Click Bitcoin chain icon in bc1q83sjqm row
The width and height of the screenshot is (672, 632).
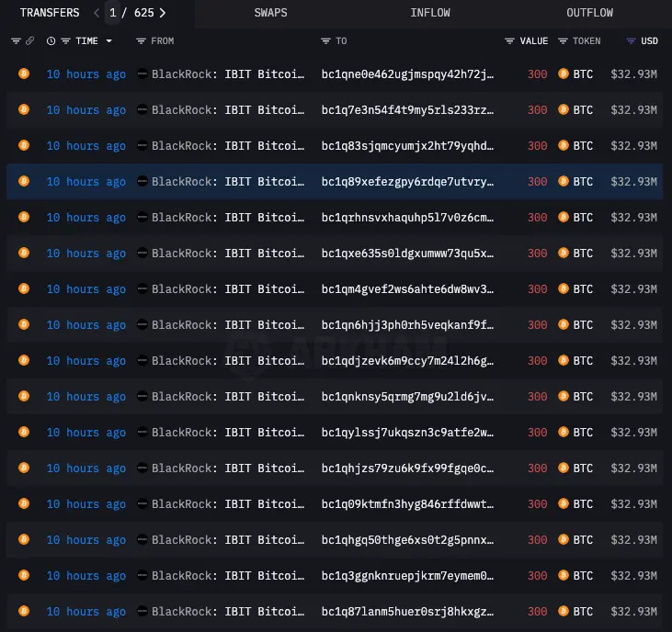click(x=24, y=145)
